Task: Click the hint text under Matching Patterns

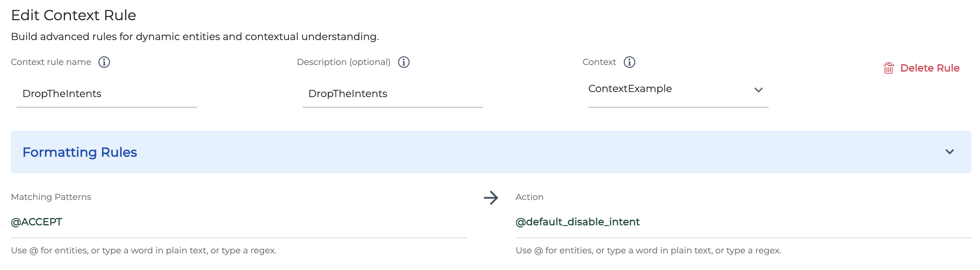Action: (144, 251)
